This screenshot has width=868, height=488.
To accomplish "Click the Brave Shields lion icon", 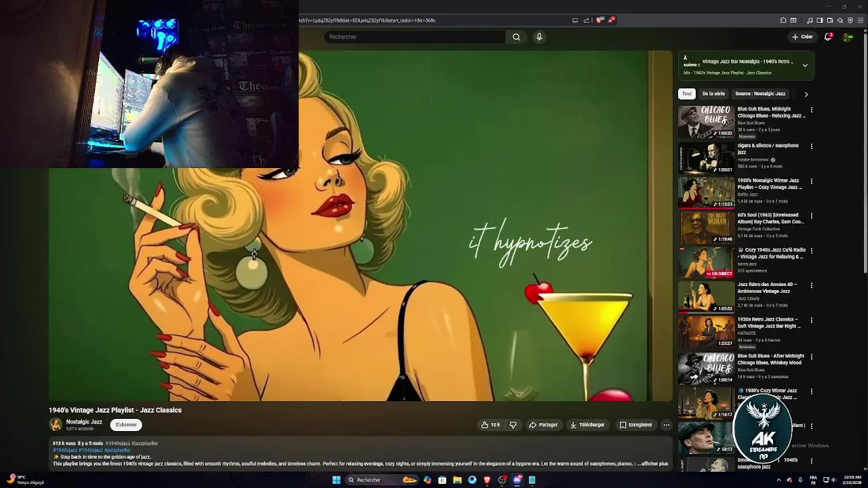I will pos(599,20).
